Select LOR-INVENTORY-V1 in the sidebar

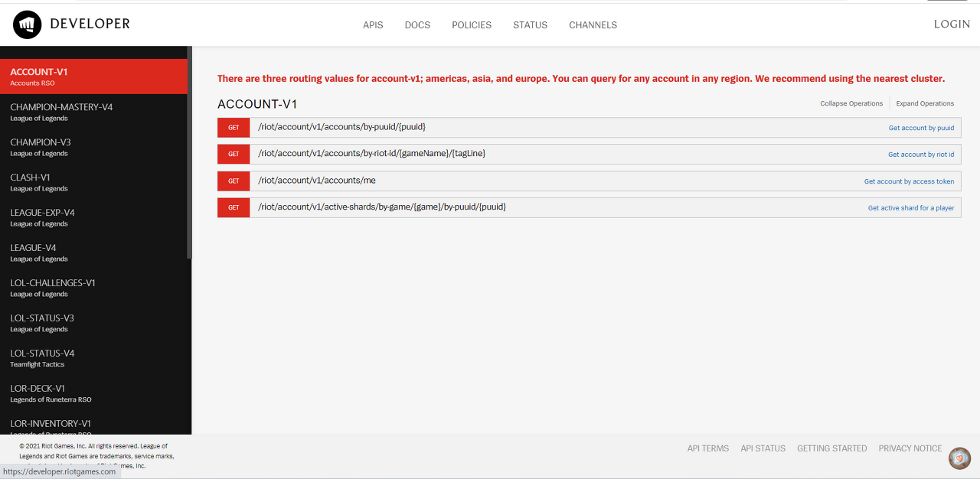pos(93,425)
